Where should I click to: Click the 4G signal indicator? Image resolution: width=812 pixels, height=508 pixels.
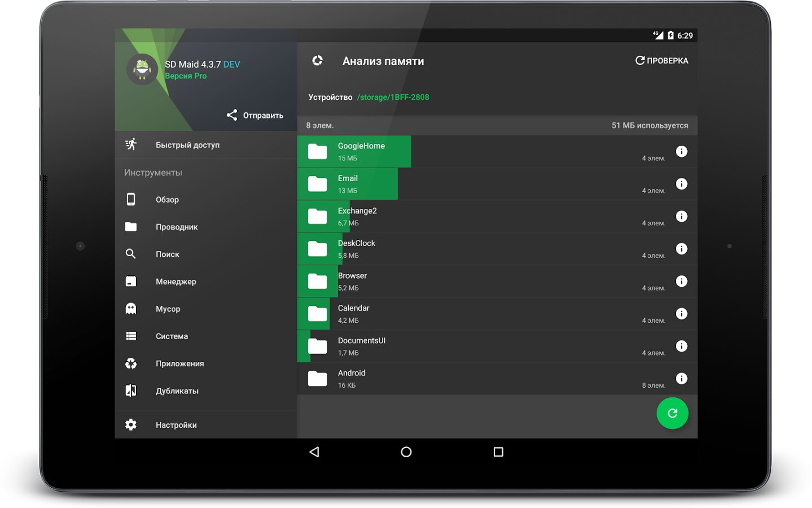click(658, 35)
